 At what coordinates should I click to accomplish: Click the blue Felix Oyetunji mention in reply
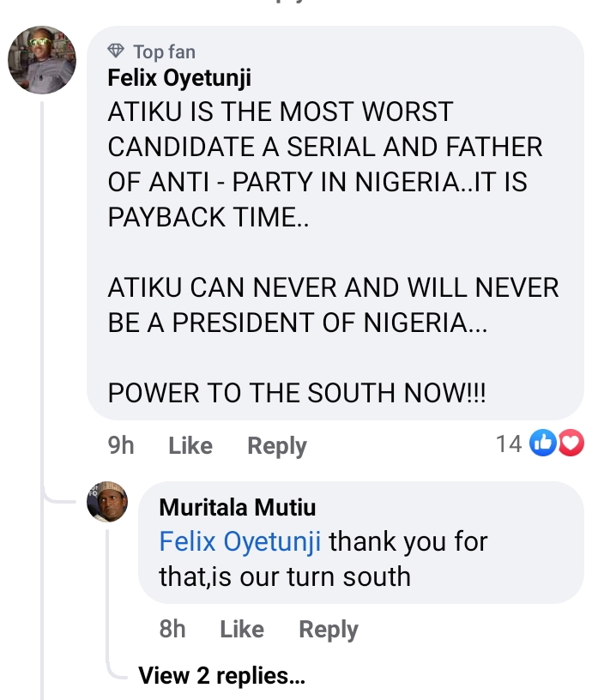tap(240, 542)
